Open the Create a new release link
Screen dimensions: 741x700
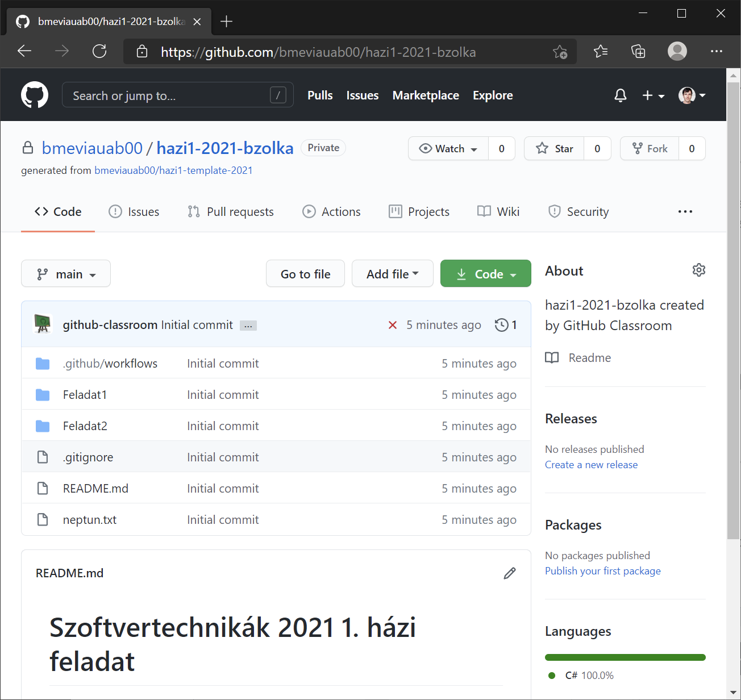(x=591, y=464)
